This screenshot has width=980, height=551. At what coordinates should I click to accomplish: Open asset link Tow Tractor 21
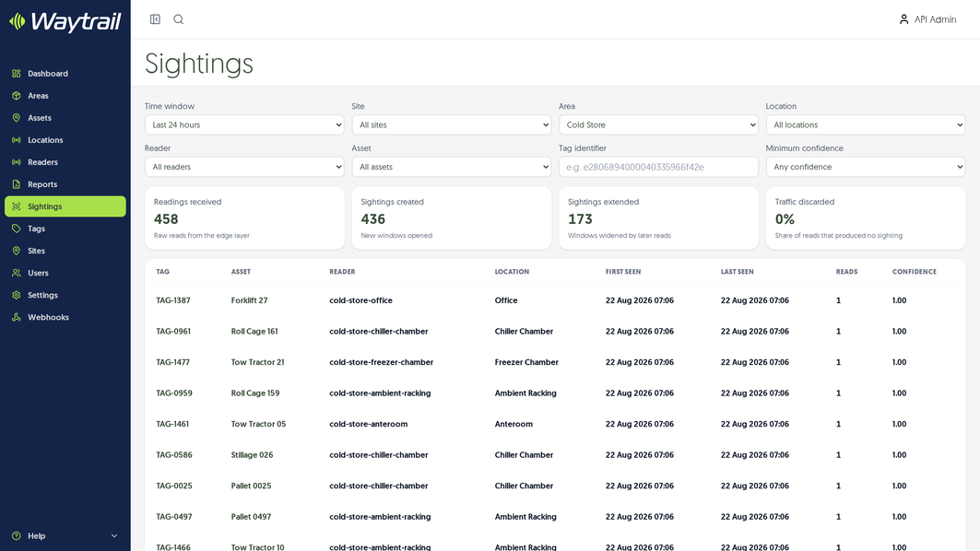[257, 362]
